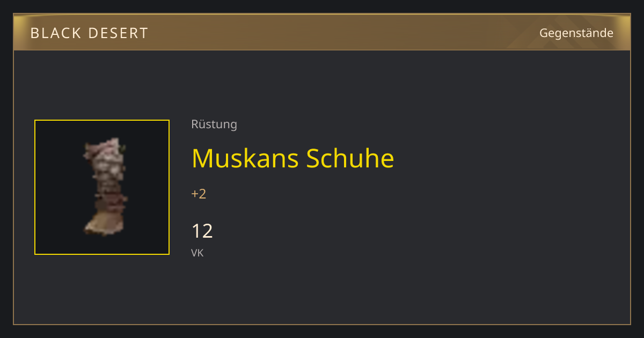Image resolution: width=644 pixels, height=338 pixels.
Task: Click the VK stat label
Action: [x=197, y=253]
